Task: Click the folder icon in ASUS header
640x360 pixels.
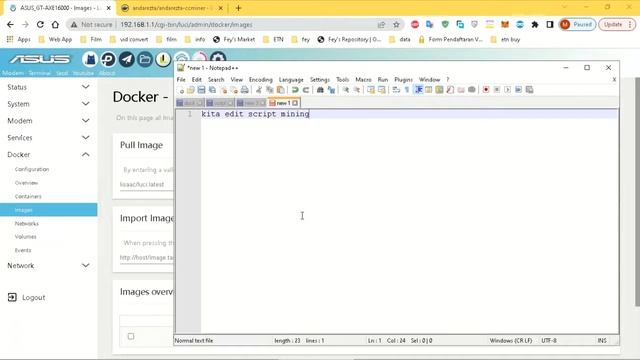Action: (x=144, y=59)
